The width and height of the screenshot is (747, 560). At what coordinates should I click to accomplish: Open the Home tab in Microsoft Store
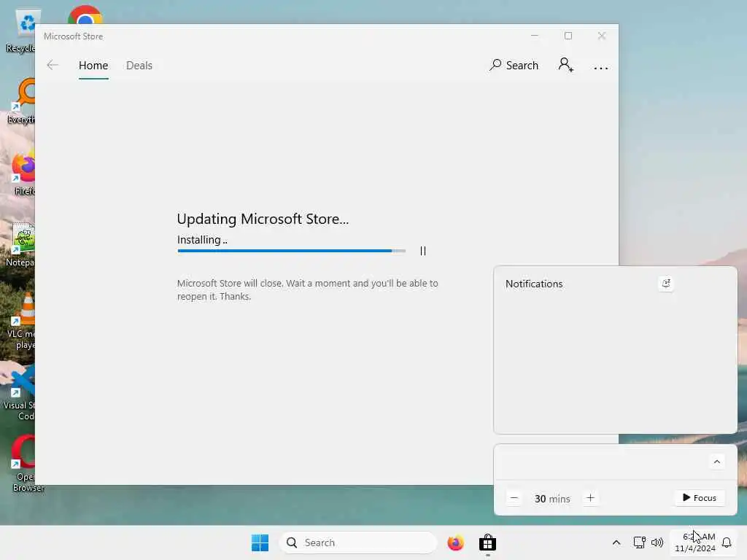click(x=93, y=65)
